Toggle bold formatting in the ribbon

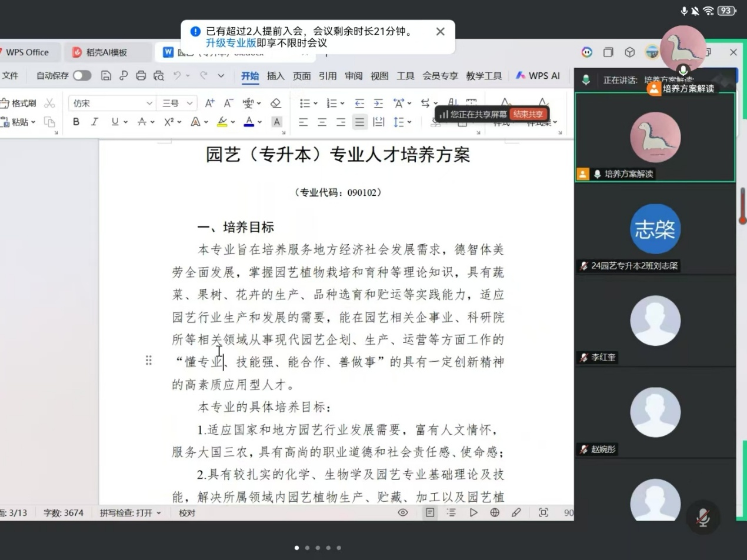(76, 122)
